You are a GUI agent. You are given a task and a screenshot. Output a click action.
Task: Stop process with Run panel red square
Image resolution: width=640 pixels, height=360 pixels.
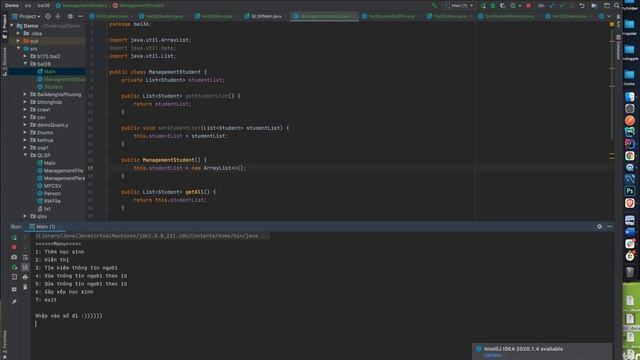coord(14,247)
